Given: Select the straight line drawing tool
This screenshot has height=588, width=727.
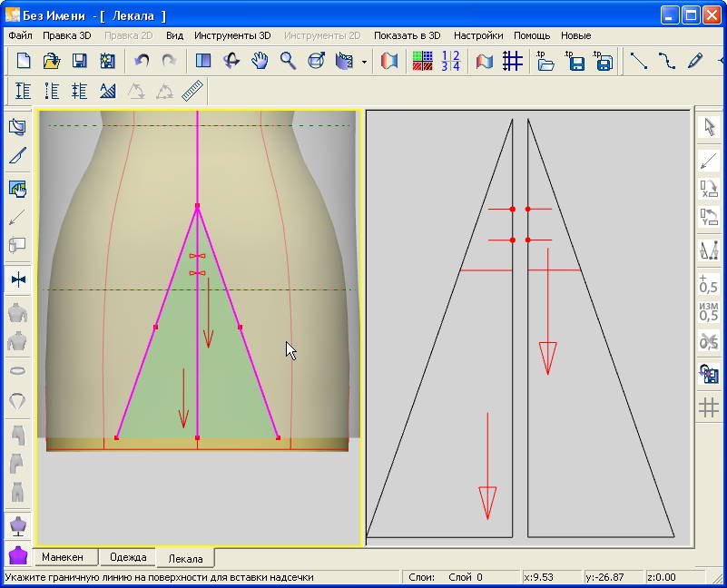Looking at the screenshot, I should pos(639,62).
